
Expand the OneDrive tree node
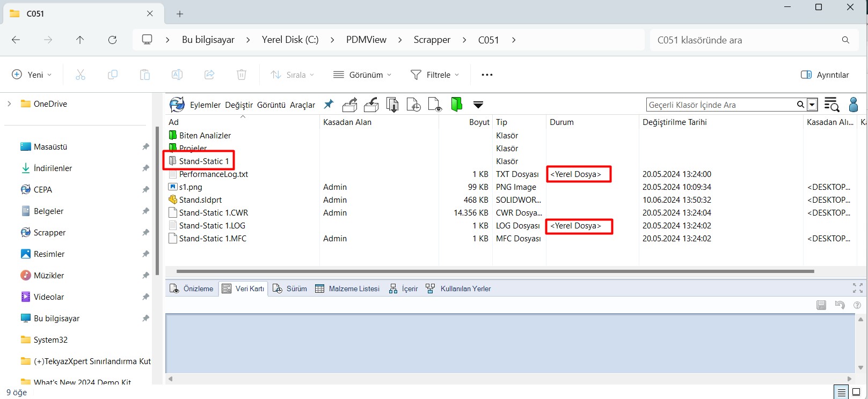[9, 104]
